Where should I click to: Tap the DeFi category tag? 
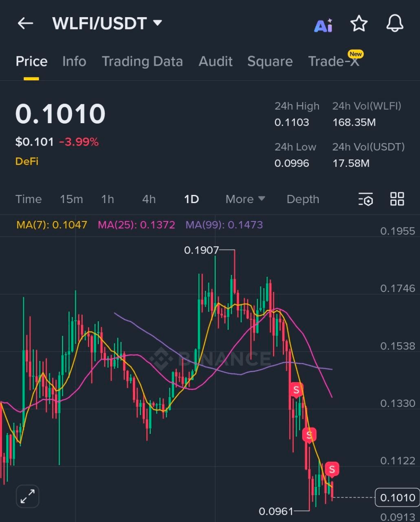pyautogui.click(x=27, y=161)
